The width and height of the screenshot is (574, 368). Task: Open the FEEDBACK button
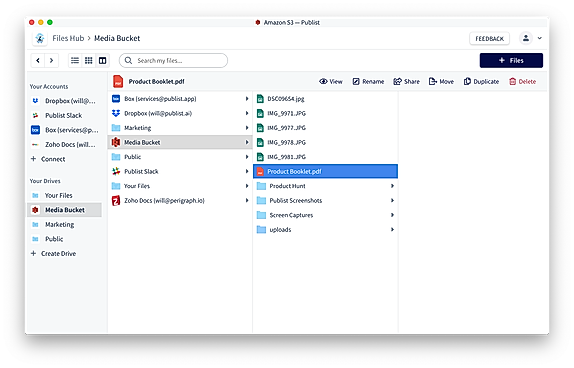pos(489,38)
